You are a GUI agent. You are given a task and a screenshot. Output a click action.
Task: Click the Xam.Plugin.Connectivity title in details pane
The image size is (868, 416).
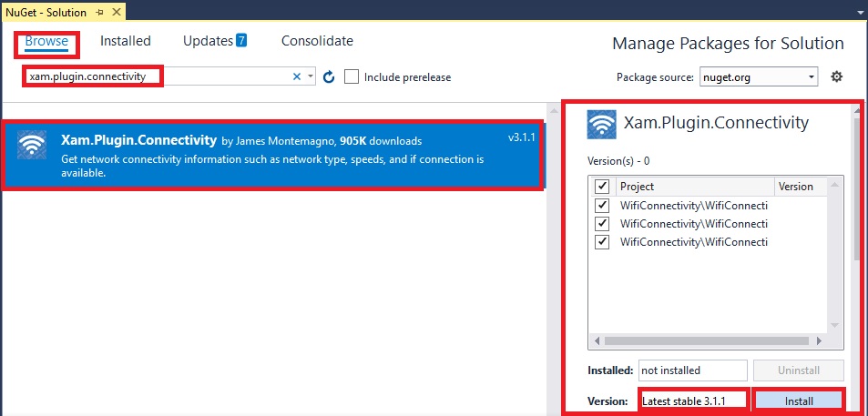click(716, 122)
